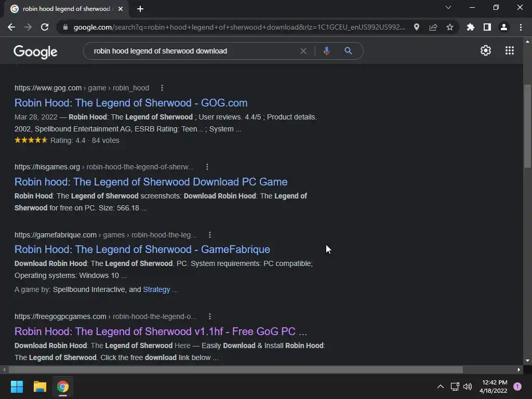Click the https://hisgames.org breadcrumb URL
Image resolution: width=532 pixels, height=399 pixels.
pyautogui.click(x=47, y=167)
